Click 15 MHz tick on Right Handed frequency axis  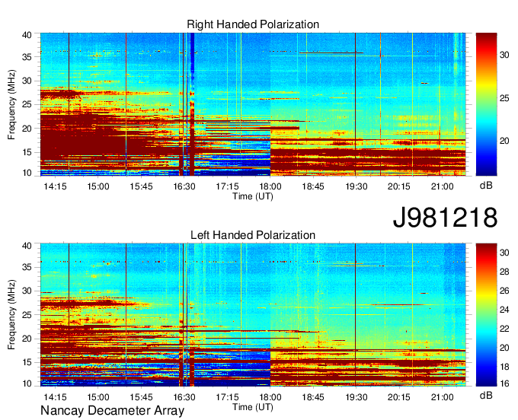[x=27, y=152]
